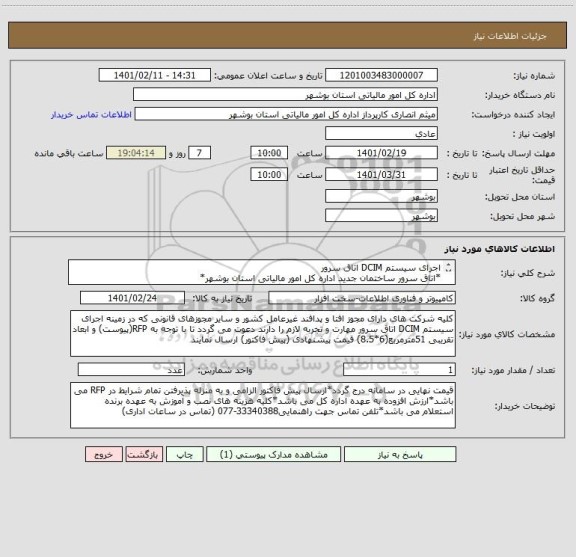Click the شهر محل تحویل field بوشهر
The width and height of the screenshot is (576, 557).
pyautogui.click(x=381, y=216)
